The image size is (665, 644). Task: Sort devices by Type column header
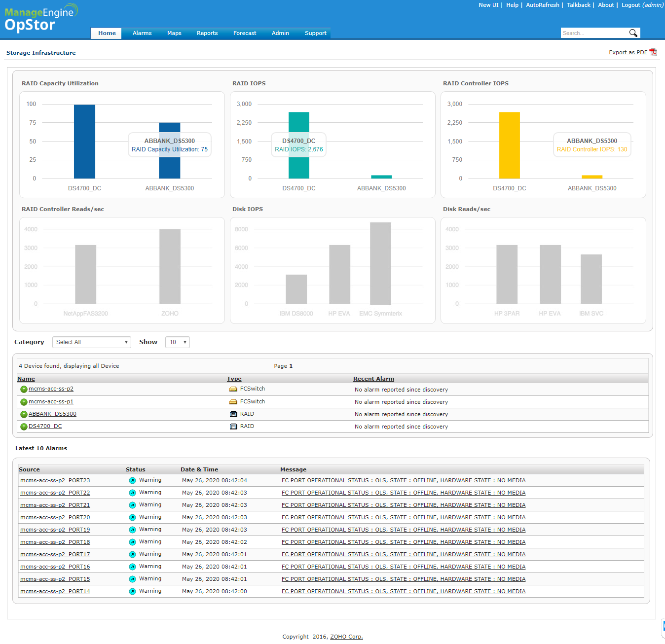click(234, 379)
